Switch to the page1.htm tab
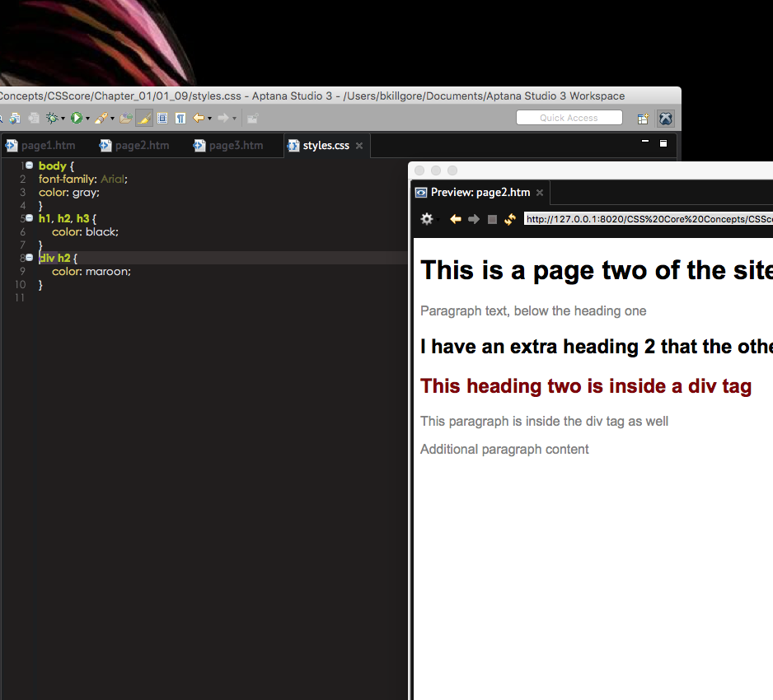This screenshot has width=773, height=700. [x=49, y=145]
